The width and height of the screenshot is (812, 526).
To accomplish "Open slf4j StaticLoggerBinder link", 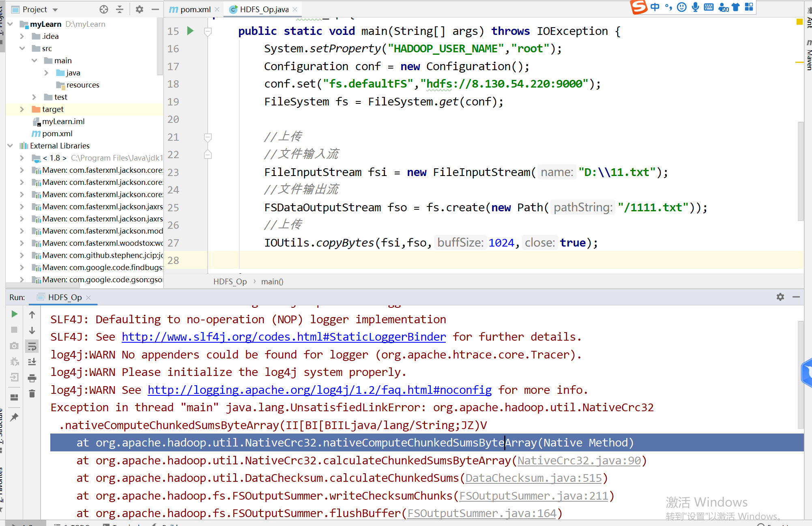I will click(284, 337).
